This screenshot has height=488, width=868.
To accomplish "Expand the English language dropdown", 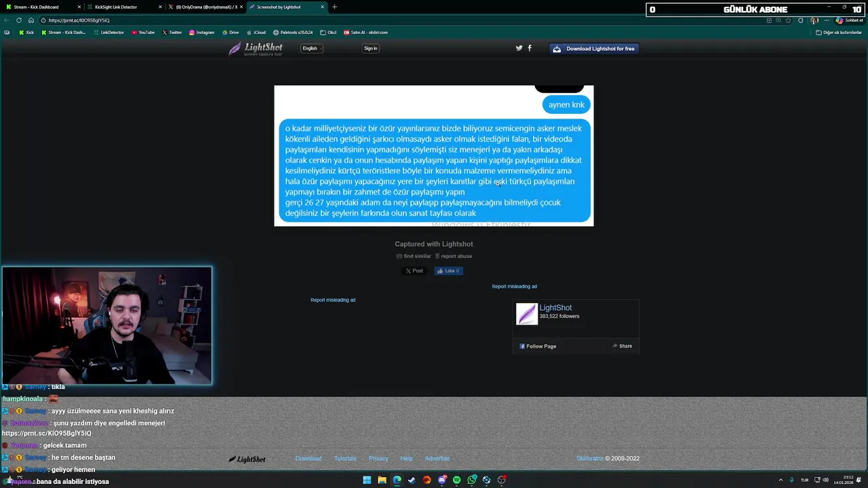I will 311,48.
